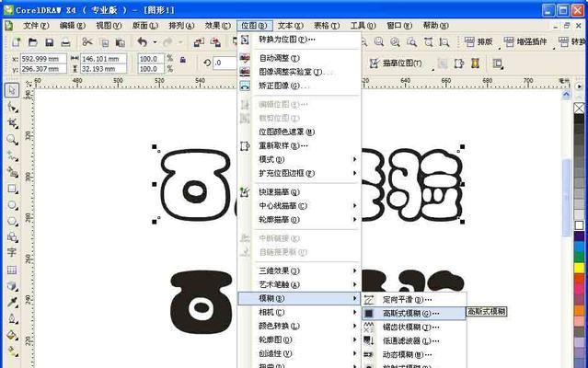Expand the 相机 submenu
The width and height of the screenshot is (588, 368).
299,312
